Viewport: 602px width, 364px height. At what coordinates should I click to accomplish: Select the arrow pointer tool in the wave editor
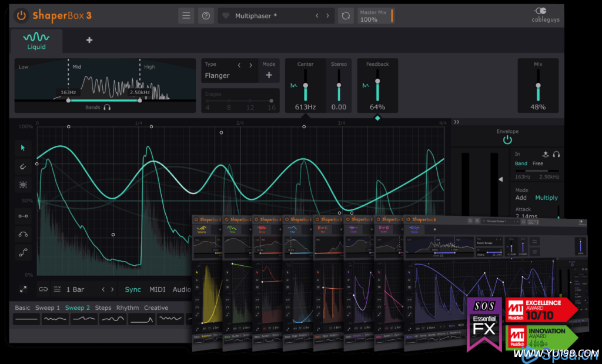[23, 148]
